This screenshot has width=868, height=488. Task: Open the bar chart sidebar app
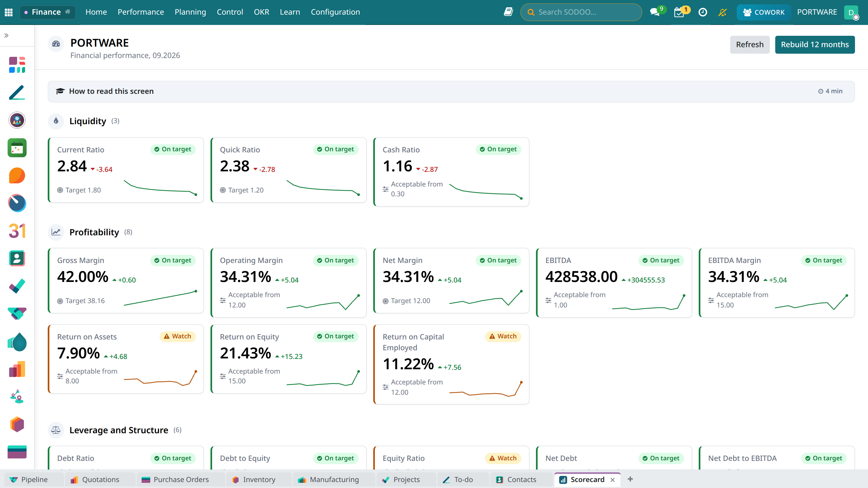coord(17,370)
